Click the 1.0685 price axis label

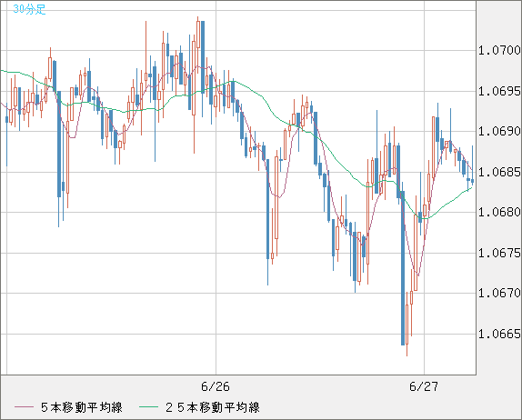tap(499, 172)
